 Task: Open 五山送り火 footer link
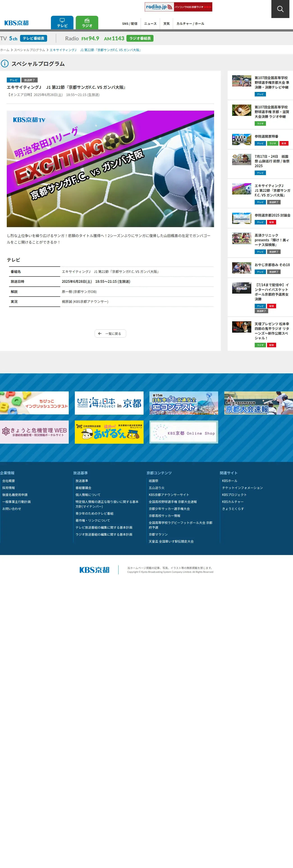157,488
